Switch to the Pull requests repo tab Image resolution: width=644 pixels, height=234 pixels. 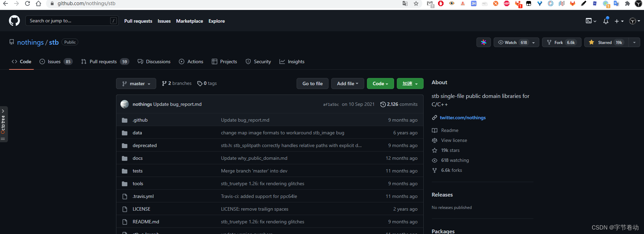coord(105,62)
